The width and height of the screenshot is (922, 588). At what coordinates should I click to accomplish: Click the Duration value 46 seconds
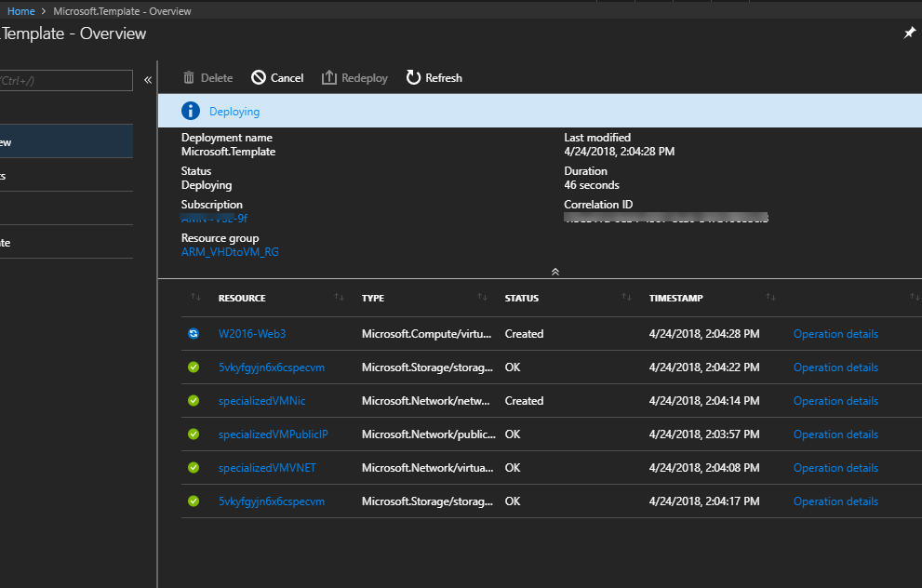(592, 184)
